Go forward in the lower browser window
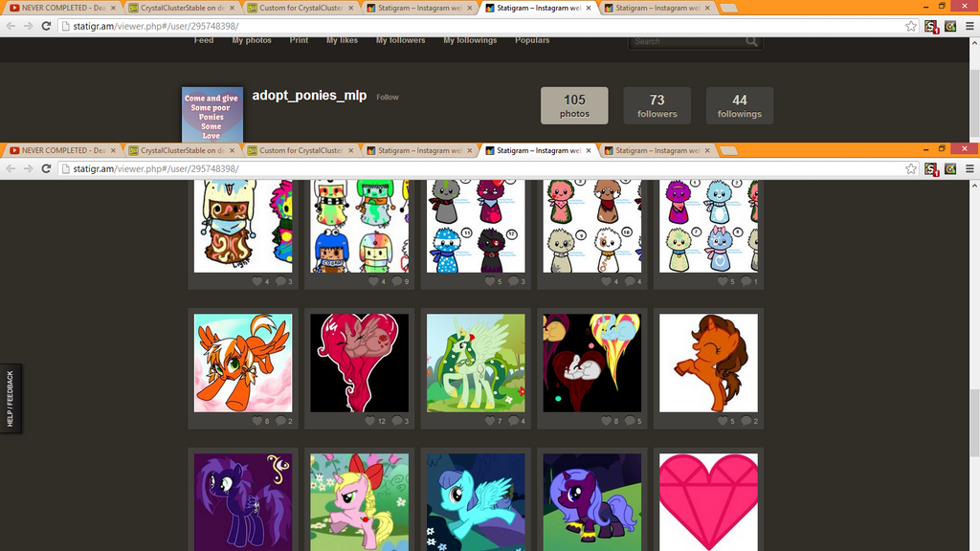Image resolution: width=980 pixels, height=551 pixels. [28, 168]
